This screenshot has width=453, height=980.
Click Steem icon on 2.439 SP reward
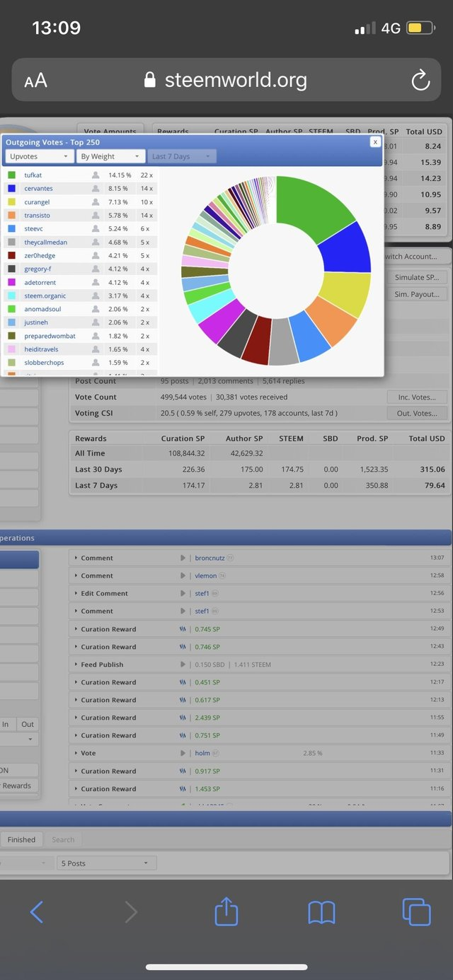[183, 718]
